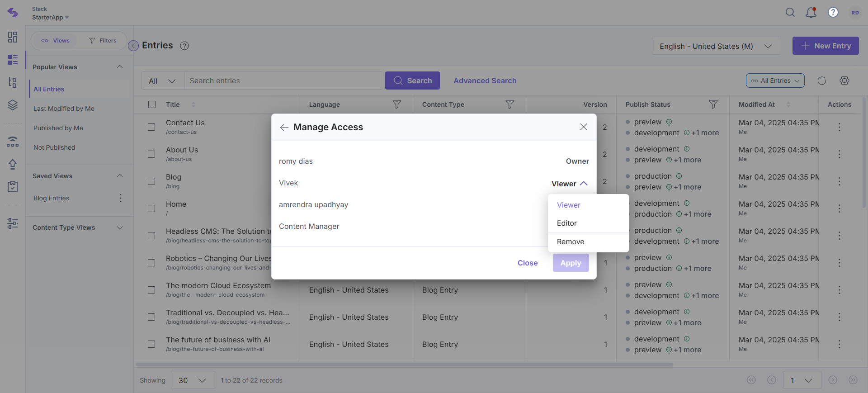Viewport: 868px width, 393px height.
Task: Open the Tasks clipboard icon in sidebar
Action: 13,187
